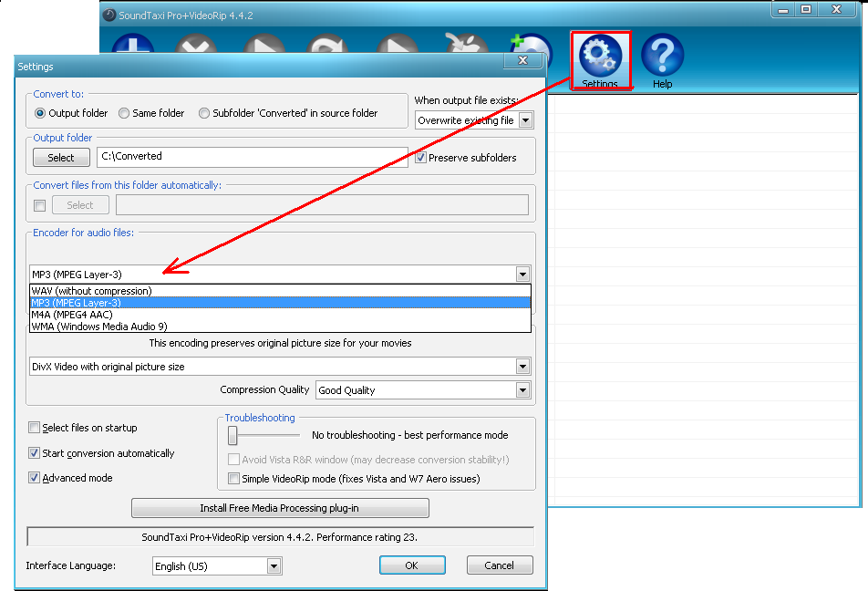Screen dimensions: 868x591
Task: Collapse the audio encoder dropdown arrow
Action: point(522,275)
